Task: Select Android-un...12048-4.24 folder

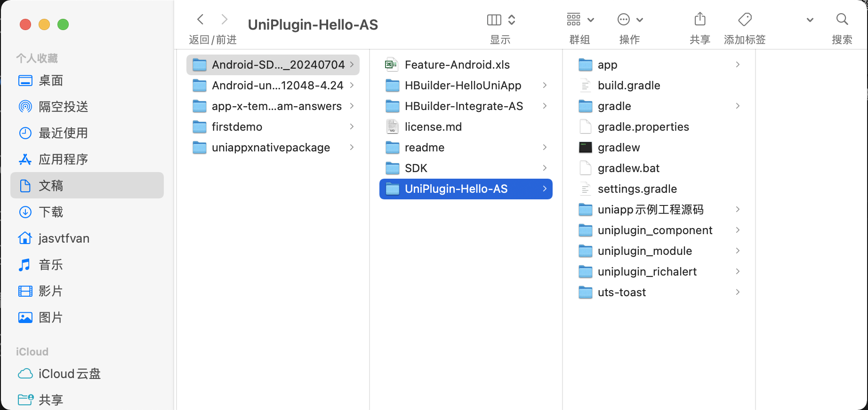Action: [273, 86]
